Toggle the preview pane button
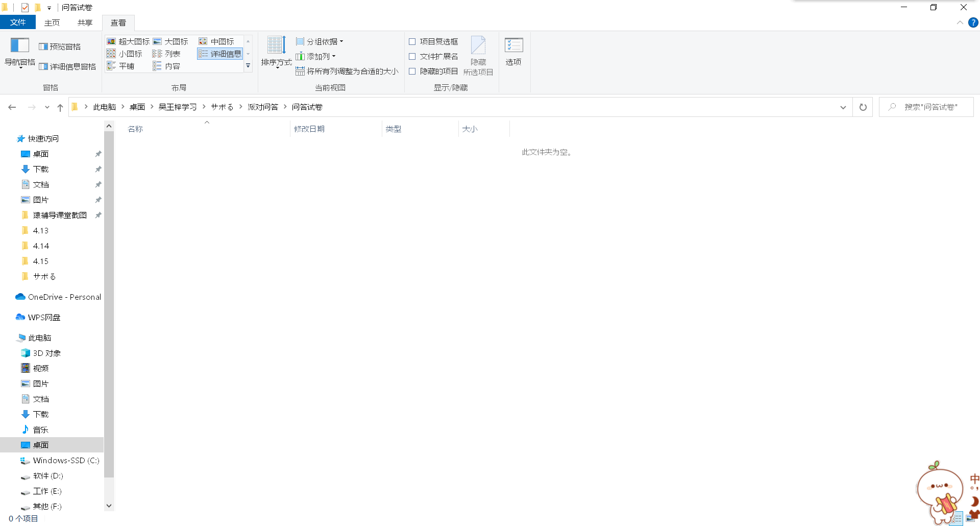Screen dimensions: 980x526 [60, 46]
